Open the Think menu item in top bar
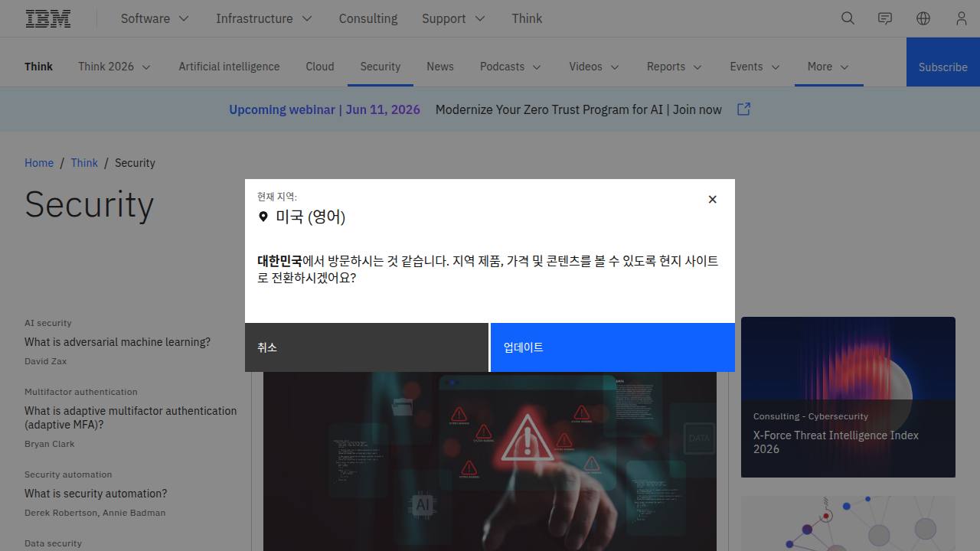Image resolution: width=980 pixels, height=551 pixels. click(x=527, y=18)
